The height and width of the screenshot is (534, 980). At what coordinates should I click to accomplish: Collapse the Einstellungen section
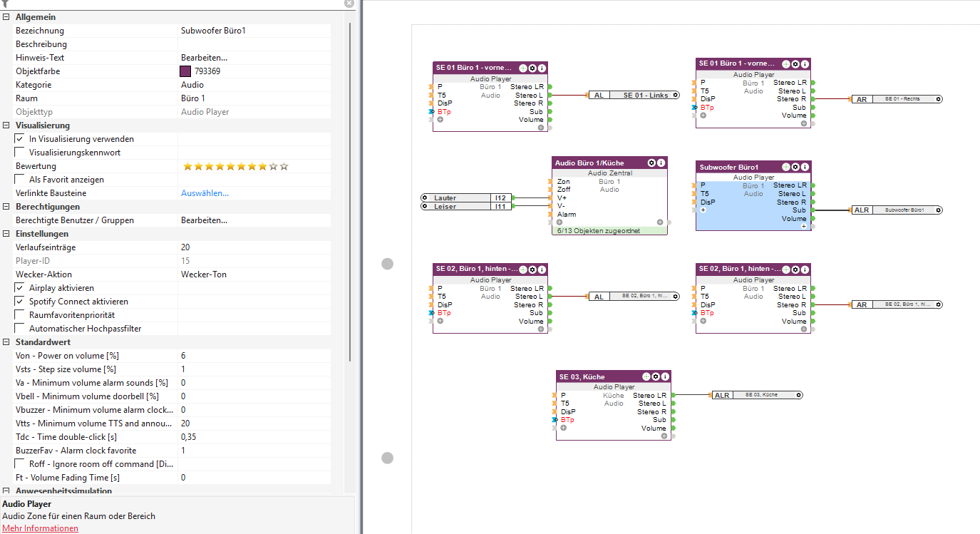pos(6,234)
